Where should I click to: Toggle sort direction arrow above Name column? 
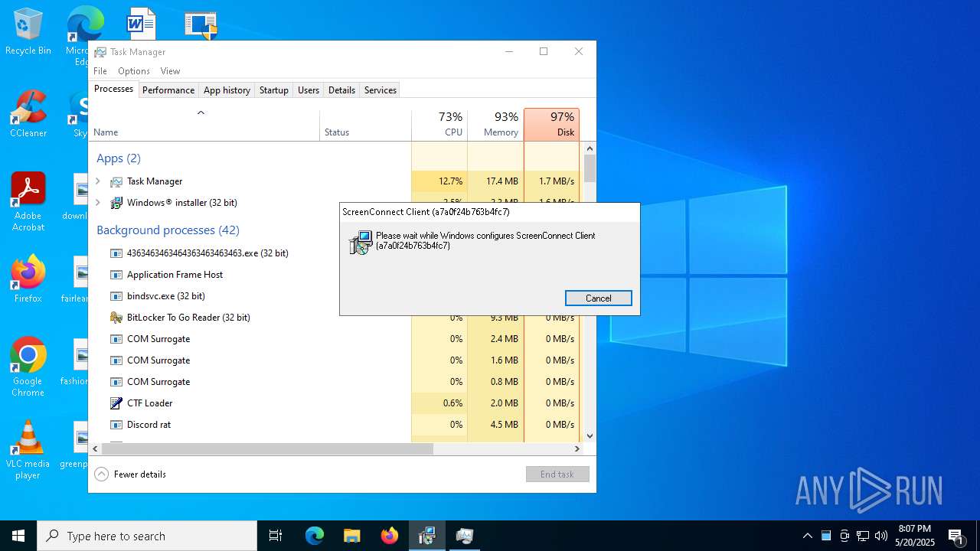(x=201, y=113)
